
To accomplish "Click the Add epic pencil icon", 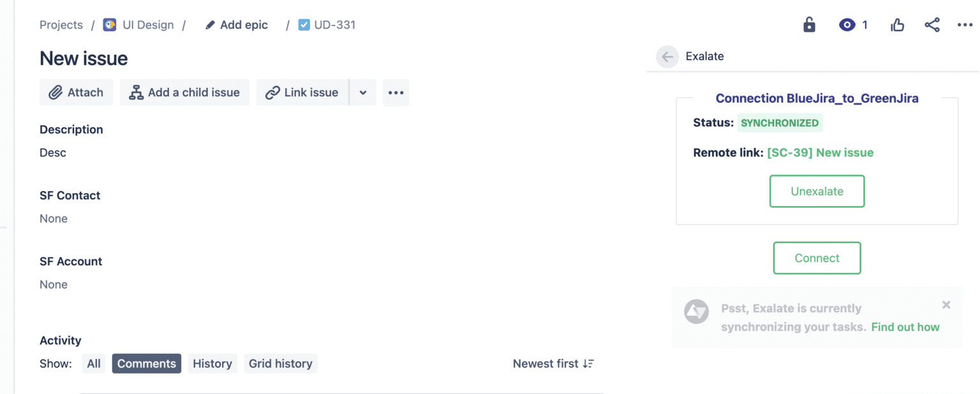I will point(210,24).
